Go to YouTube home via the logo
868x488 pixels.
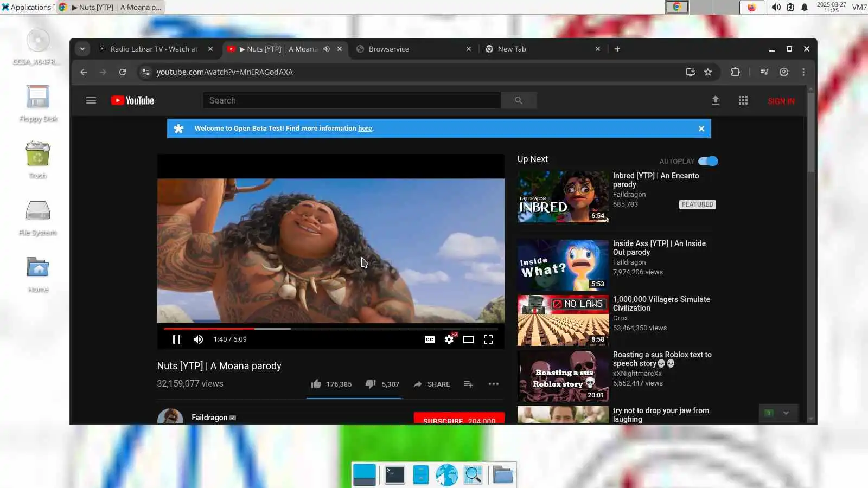(132, 100)
